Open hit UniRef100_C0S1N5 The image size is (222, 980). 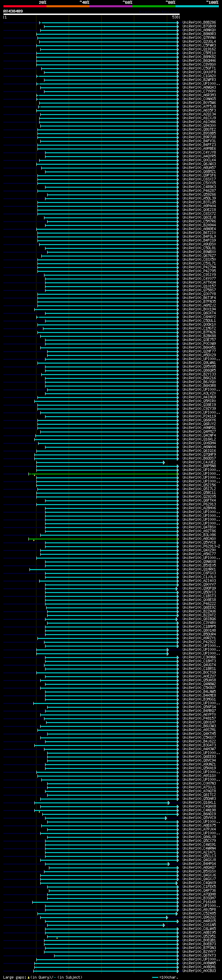[199, 925]
